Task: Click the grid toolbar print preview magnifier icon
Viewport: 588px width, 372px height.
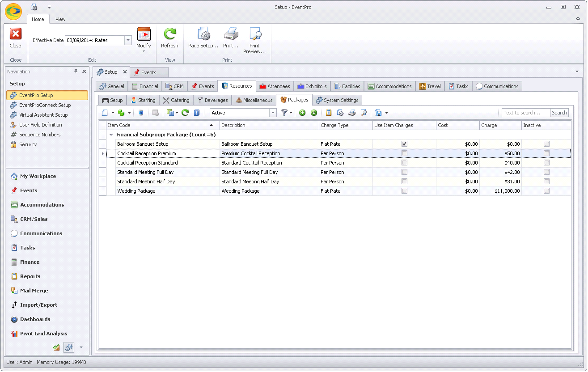Action: click(x=364, y=113)
